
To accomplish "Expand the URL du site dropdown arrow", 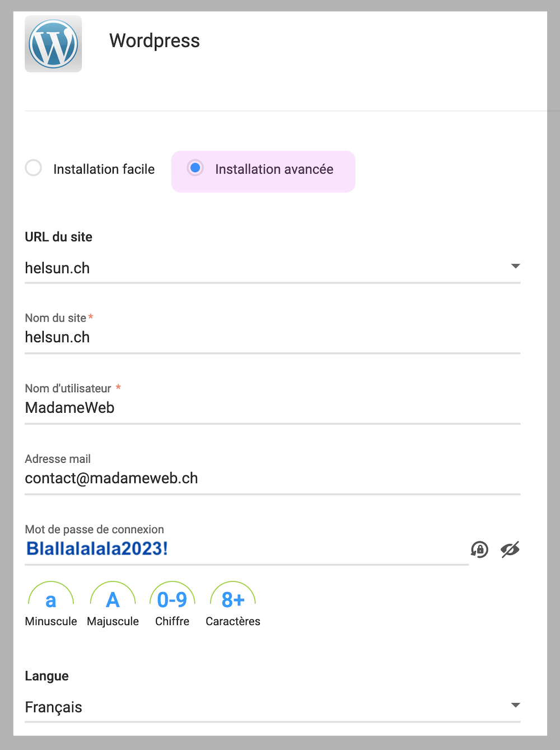I will pyautogui.click(x=515, y=266).
